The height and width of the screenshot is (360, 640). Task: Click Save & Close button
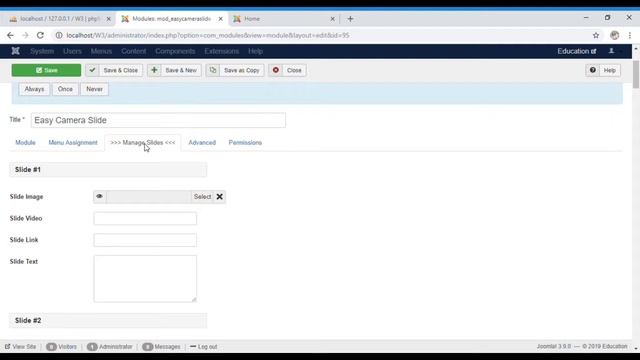114,70
